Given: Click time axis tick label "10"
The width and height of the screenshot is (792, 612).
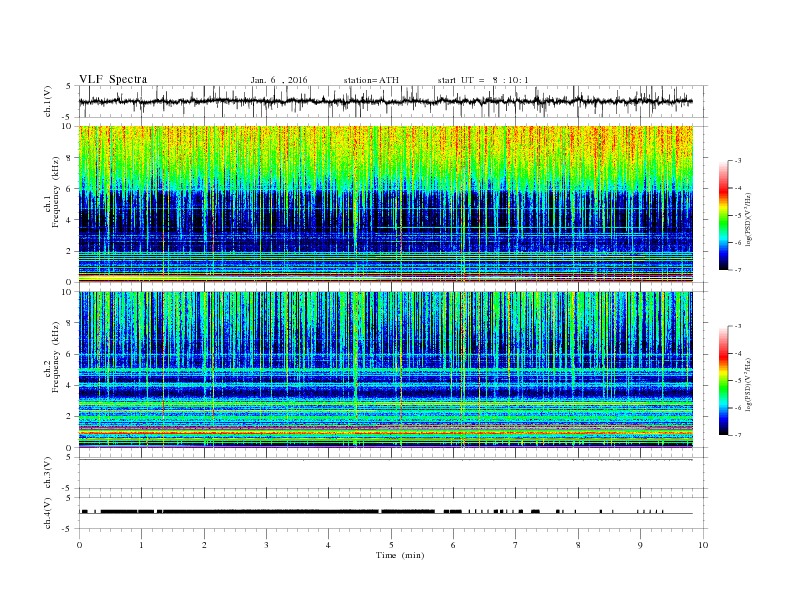Looking at the screenshot, I should [703, 545].
